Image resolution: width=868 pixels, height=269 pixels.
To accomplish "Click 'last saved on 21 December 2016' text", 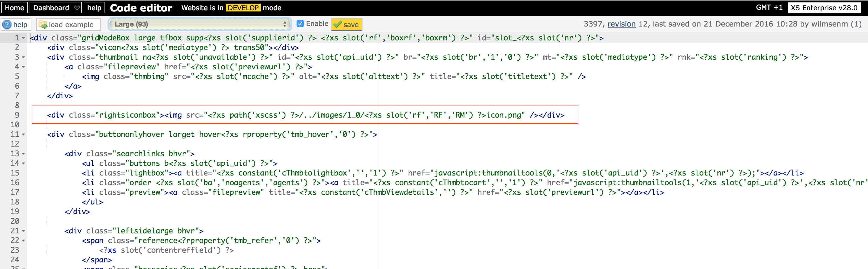I will coord(713,24).
